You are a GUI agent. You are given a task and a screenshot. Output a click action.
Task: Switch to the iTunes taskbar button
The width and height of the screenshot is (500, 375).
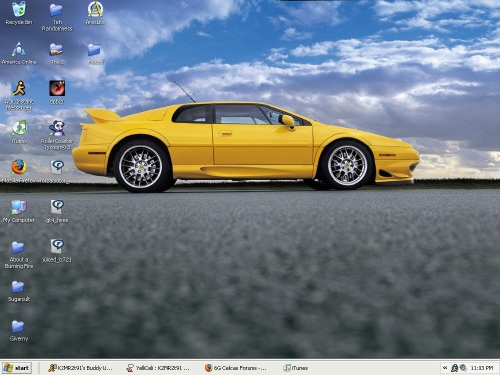(297, 368)
